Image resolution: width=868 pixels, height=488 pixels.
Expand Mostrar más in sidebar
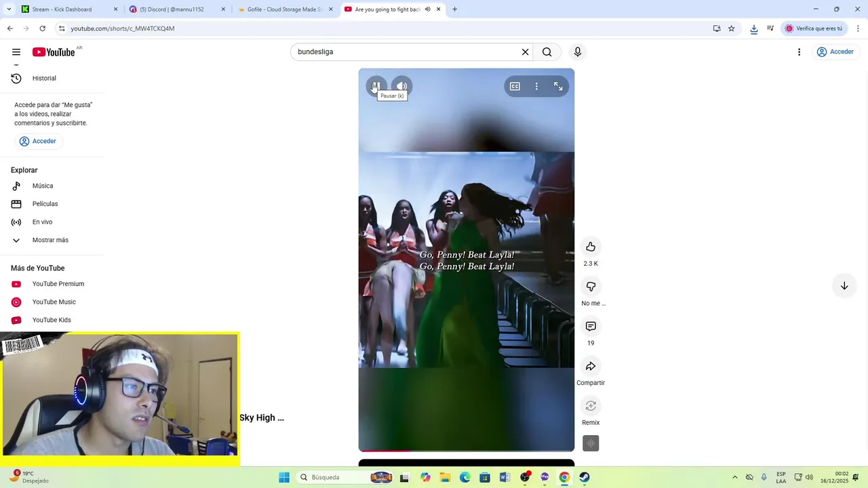52,240
